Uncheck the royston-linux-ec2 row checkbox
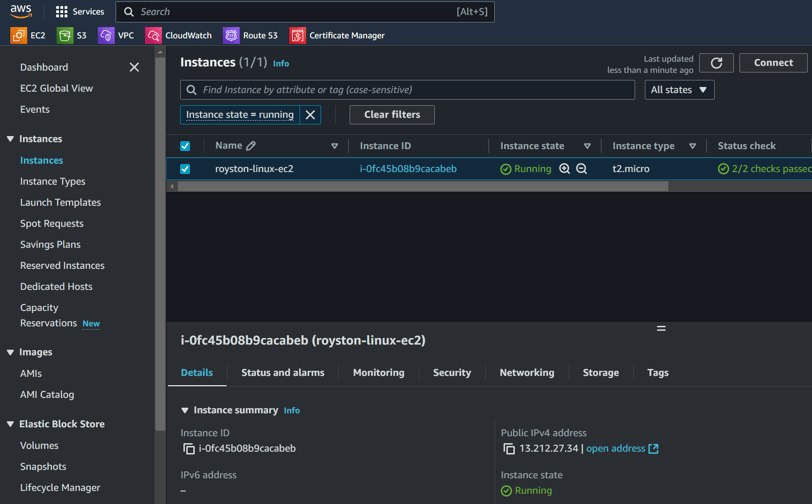Image resolution: width=812 pixels, height=504 pixels. 185,169
